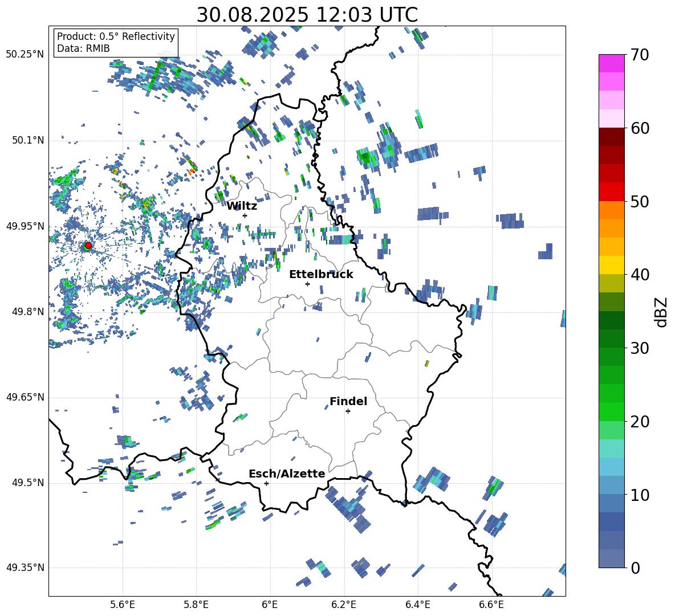Click the 49.35°N latitude label

tap(25, 568)
